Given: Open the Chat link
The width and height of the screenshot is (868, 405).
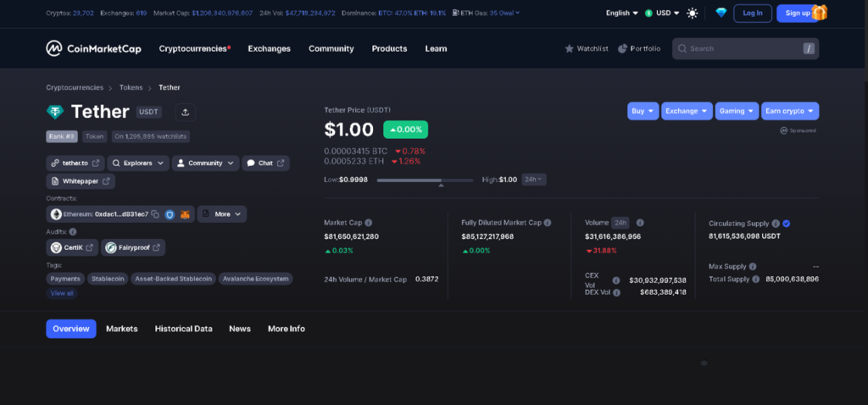Looking at the screenshot, I should 265,164.
